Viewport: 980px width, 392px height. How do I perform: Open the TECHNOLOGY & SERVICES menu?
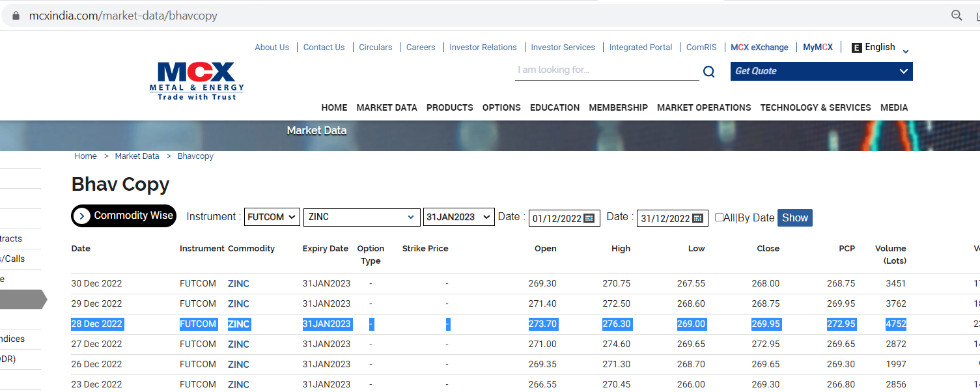(816, 107)
